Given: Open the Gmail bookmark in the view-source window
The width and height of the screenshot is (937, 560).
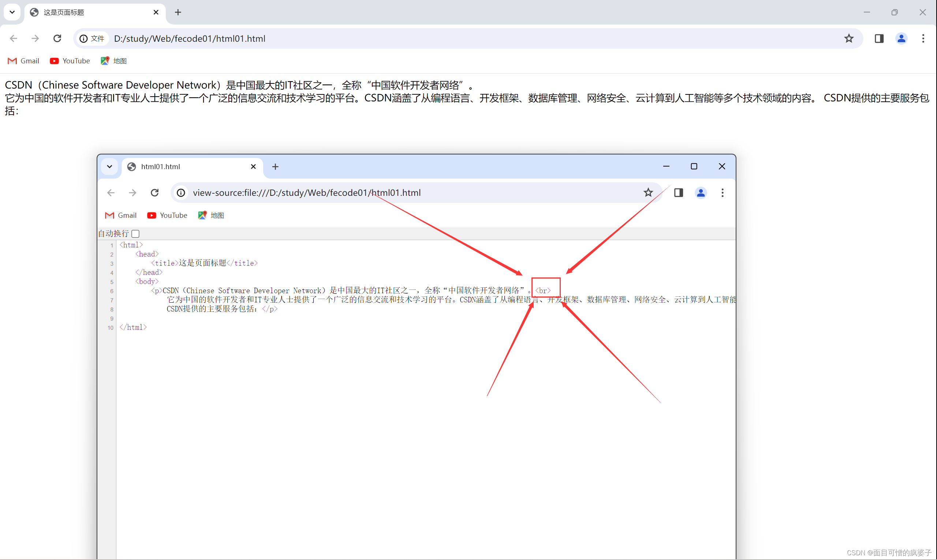Looking at the screenshot, I should coord(121,215).
